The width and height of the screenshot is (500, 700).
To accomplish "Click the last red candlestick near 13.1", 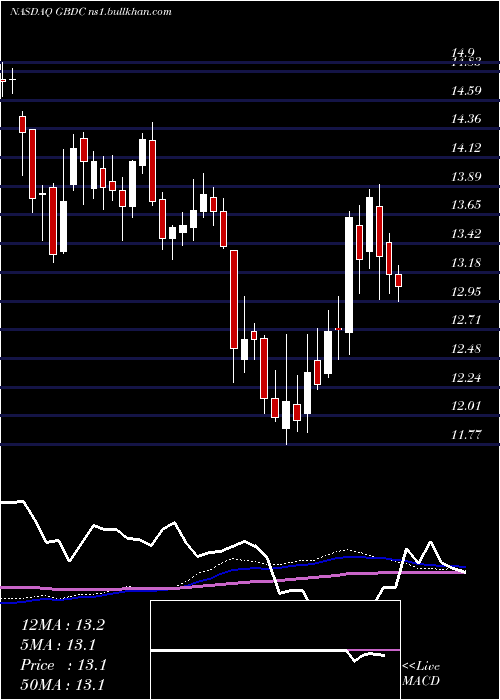I will pyautogui.click(x=399, y=280).
